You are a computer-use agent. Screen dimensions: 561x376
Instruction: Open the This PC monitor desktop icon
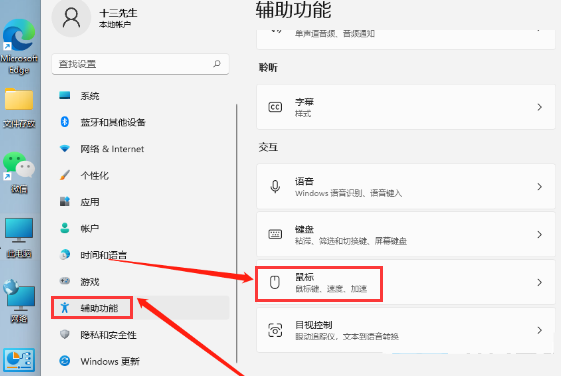pyautogui.click(x=19, y=230)
